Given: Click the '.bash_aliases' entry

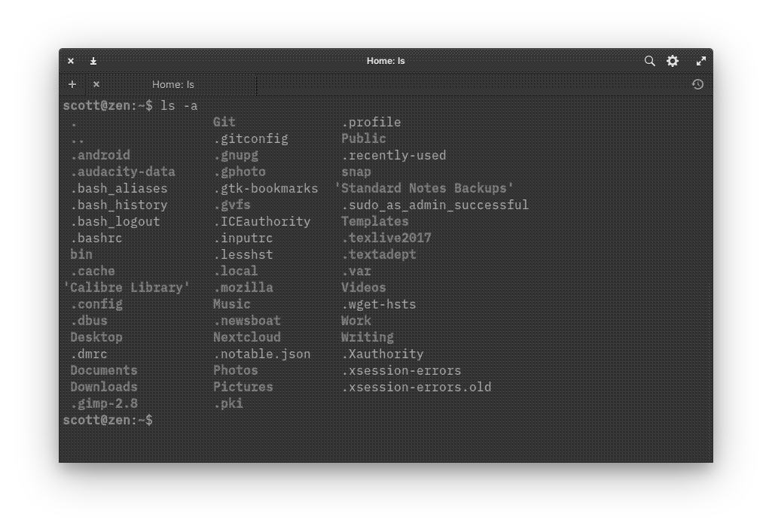Looking at the screenshot, I should (x=119, y=188).
